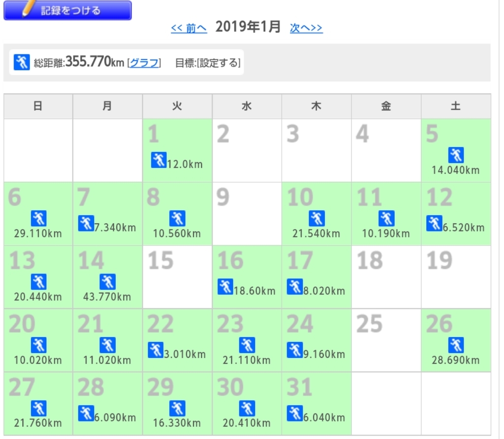Click the running icon on January 21
This screenshot has width=504, height=439.
tap(107, 345)
